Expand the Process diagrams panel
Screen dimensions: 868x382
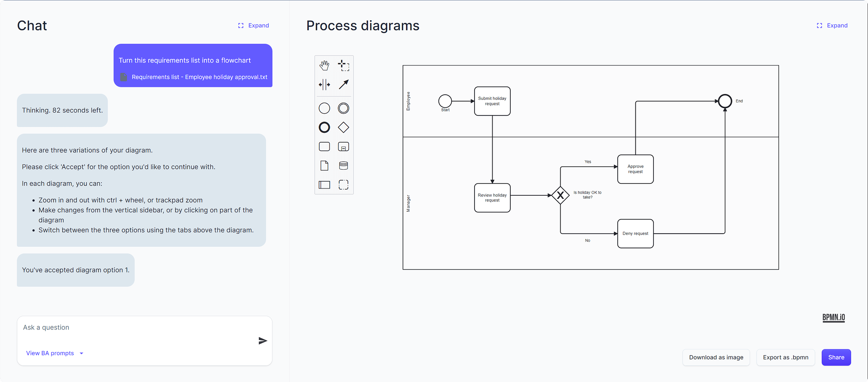832,25
